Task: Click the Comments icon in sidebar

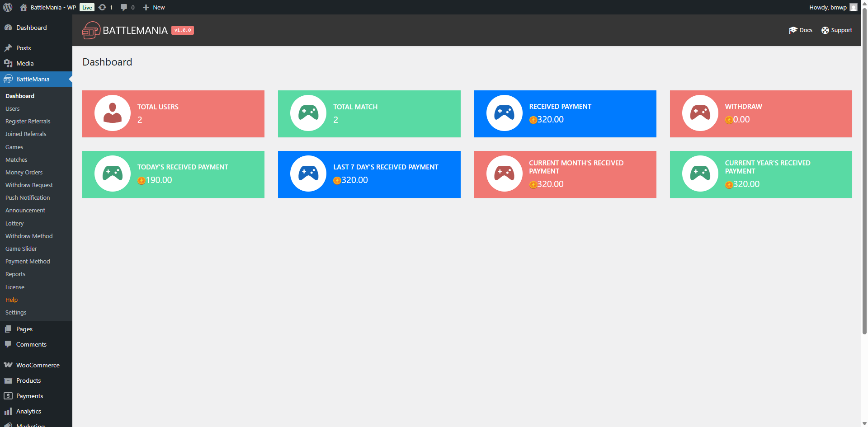Action: [x=8, y=344]
